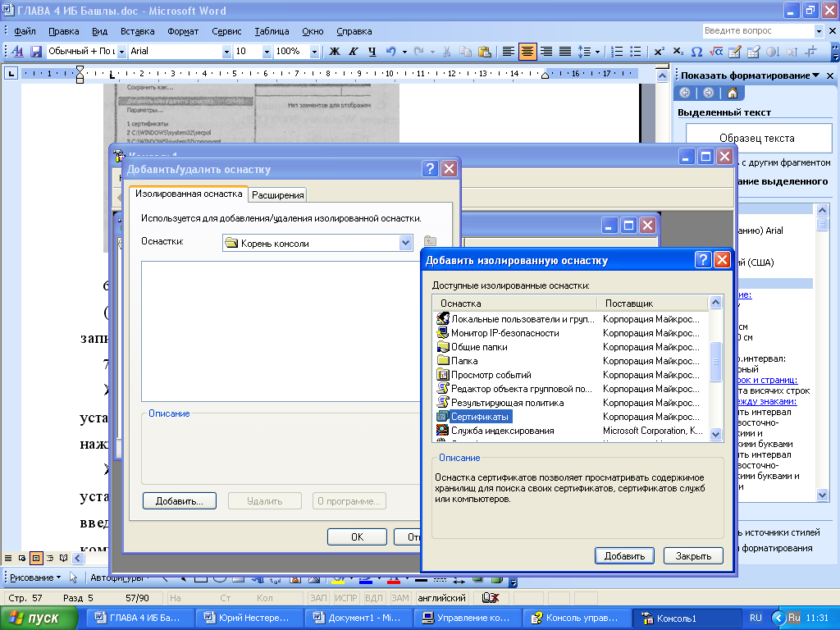Click the help question mark in Добавить/удалить оснастку
This screenshot has width=840, height=630.
click(x=430, y=169)
